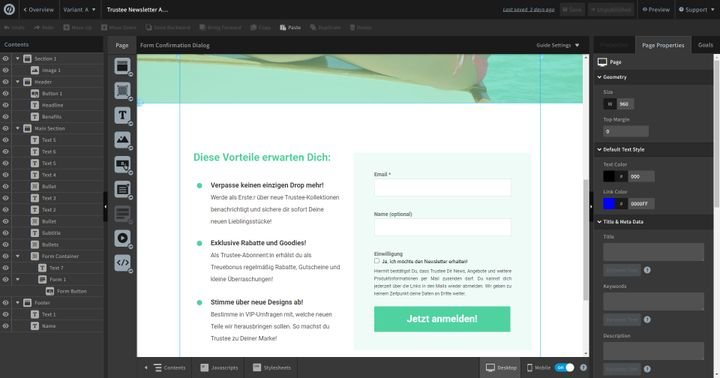Pick the Text widget tool
The height and width of the screenshot is (378, 720).
pos(122,115)
